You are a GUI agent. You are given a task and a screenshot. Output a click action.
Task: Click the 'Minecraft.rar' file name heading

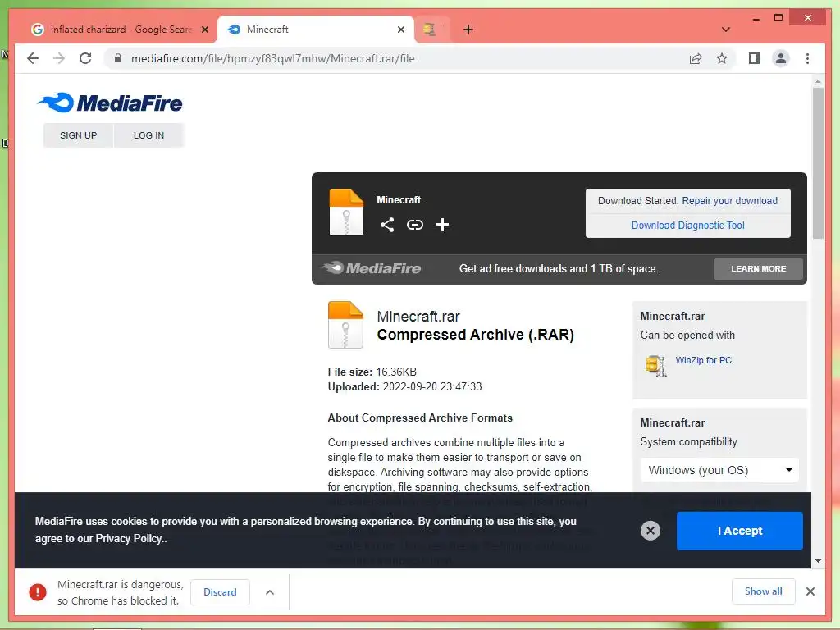(418, 317)
